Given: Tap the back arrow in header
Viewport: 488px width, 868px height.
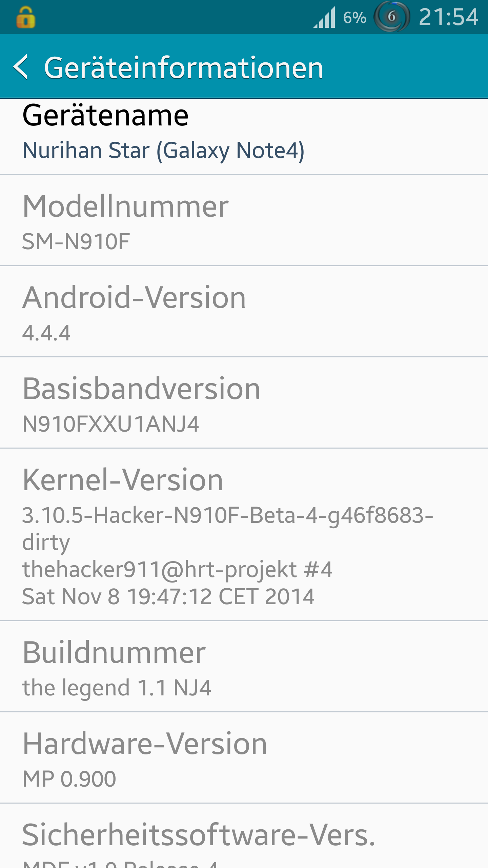Looking at the screenshot, I should tap(20, 67).
